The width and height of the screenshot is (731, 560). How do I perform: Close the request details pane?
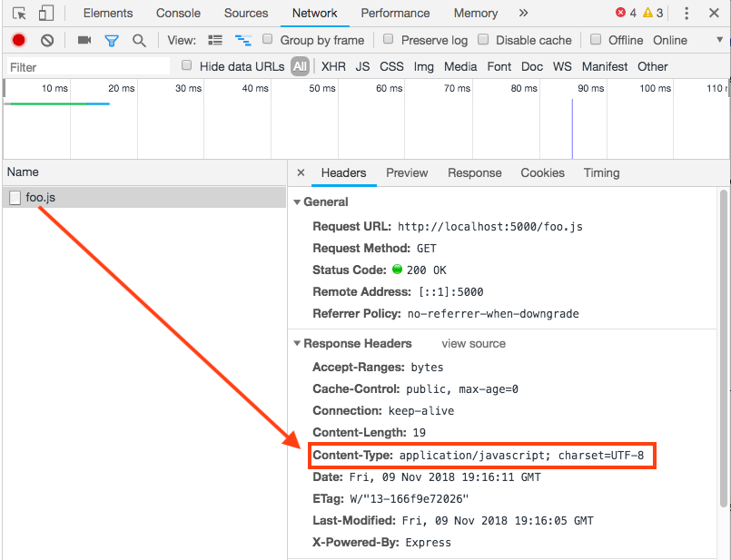[x=301, y=172]
